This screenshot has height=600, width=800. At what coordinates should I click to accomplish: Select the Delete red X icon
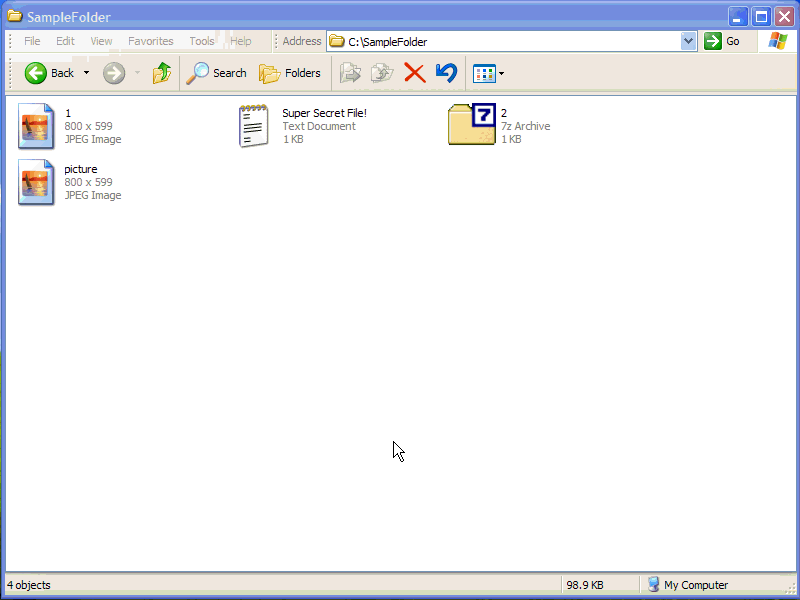point(414,72)
